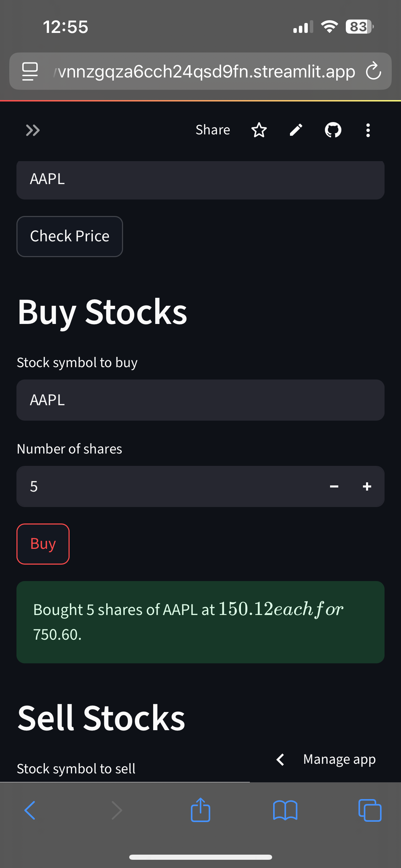Go back with the browser back arrow
Screen dimensions: 401x868
(x=30, y=810)
